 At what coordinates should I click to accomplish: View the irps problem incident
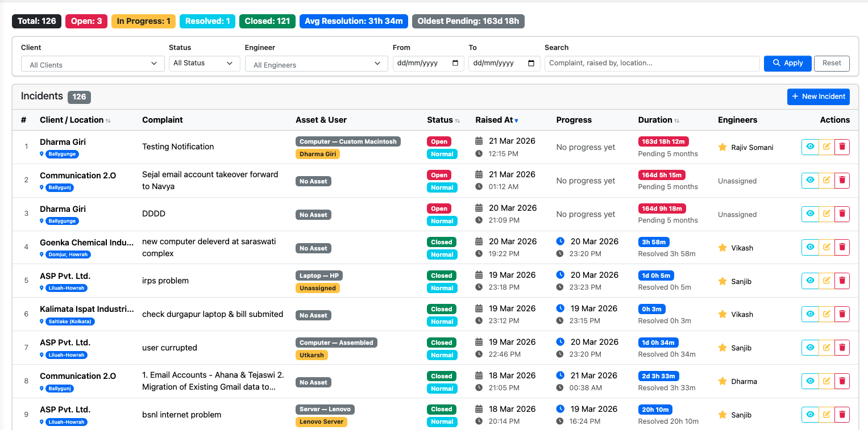(x=810, y=281)
